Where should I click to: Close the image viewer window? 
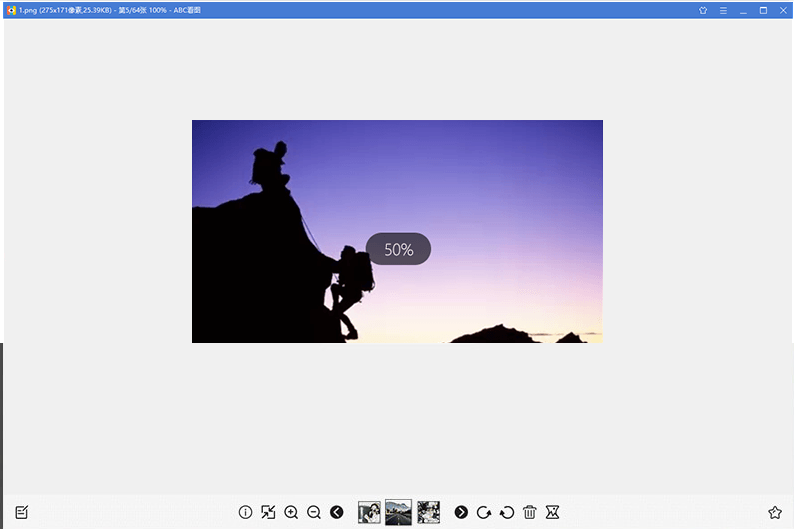pos(783,10)
